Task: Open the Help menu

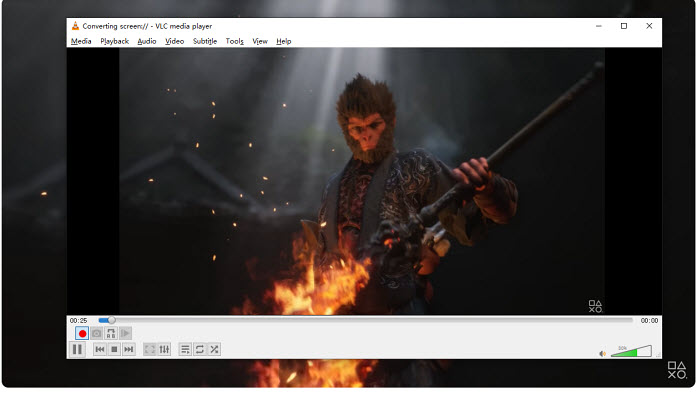Action: tap(283, 41)
